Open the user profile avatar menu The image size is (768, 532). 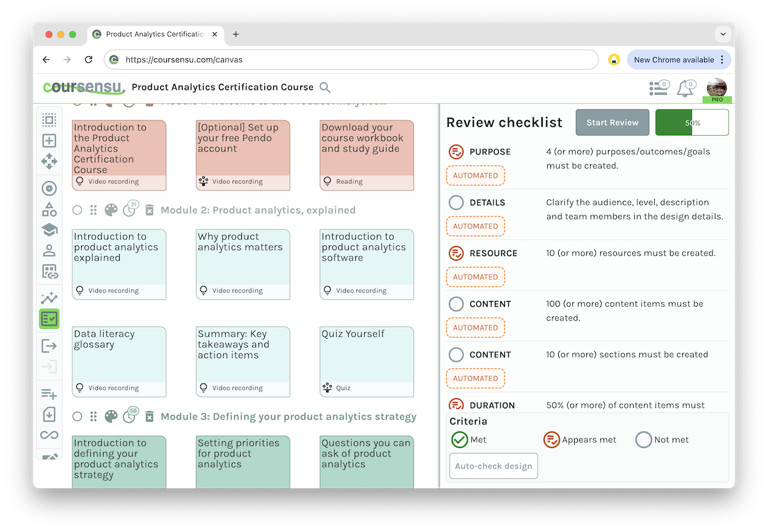[x=716, y=88]
